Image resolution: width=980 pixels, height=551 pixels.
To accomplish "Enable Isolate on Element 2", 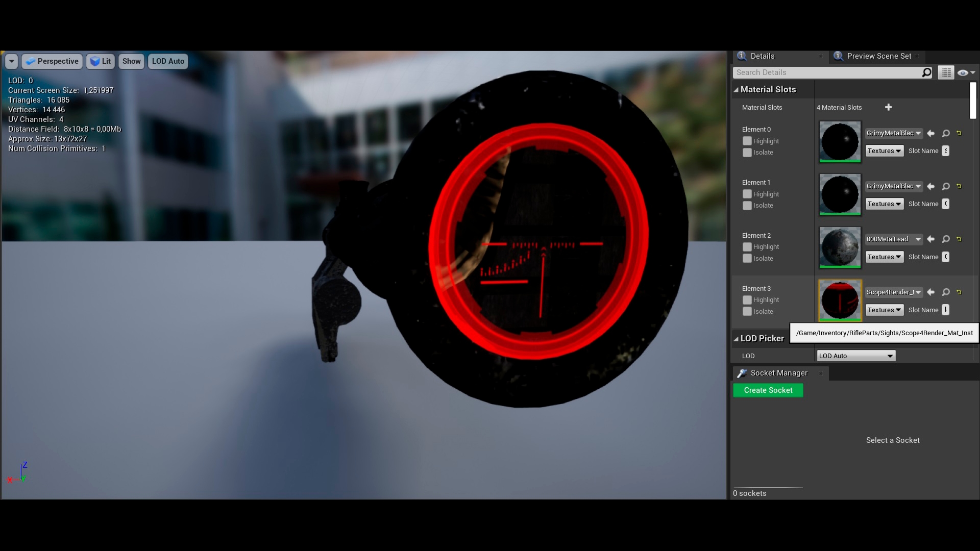I will tap(747, 258).
